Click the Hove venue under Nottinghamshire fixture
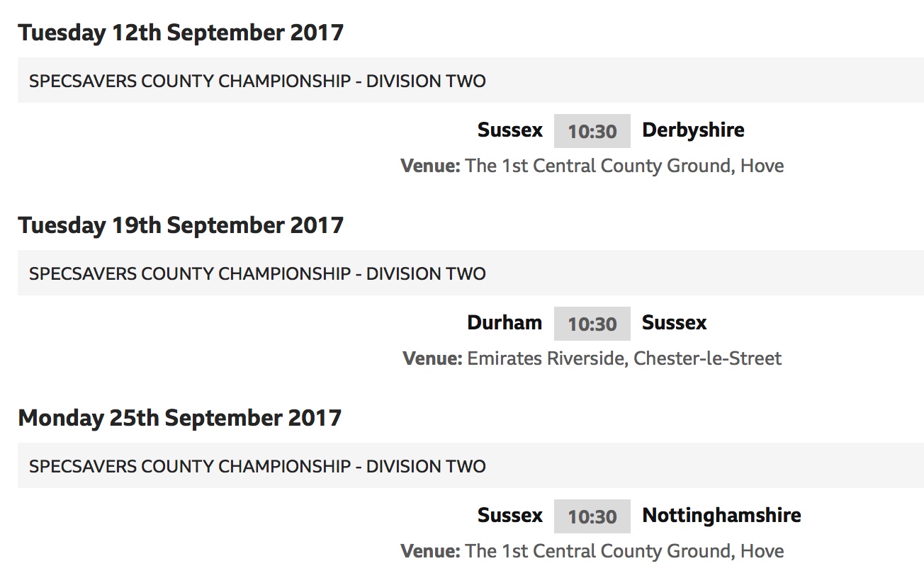The height and width of the screenshot is (578, 924). pos(592,551)
